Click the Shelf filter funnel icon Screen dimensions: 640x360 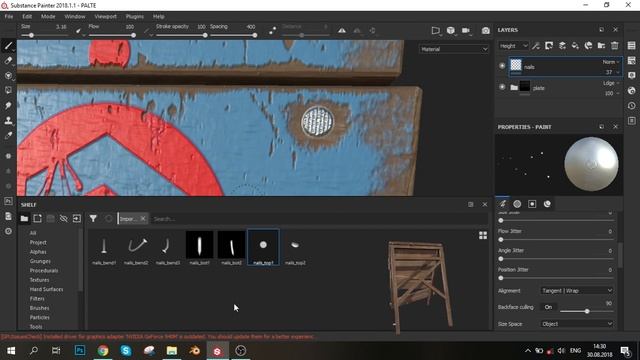point(93,219)
